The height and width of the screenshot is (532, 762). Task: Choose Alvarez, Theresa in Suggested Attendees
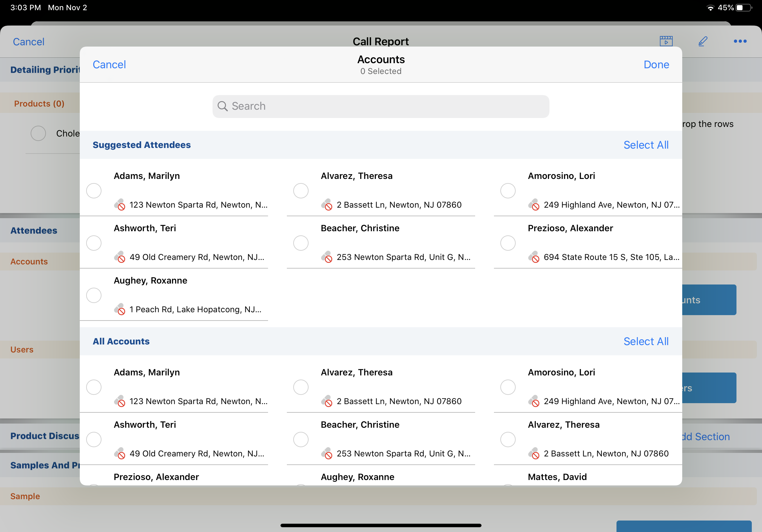tap(301, 191)
